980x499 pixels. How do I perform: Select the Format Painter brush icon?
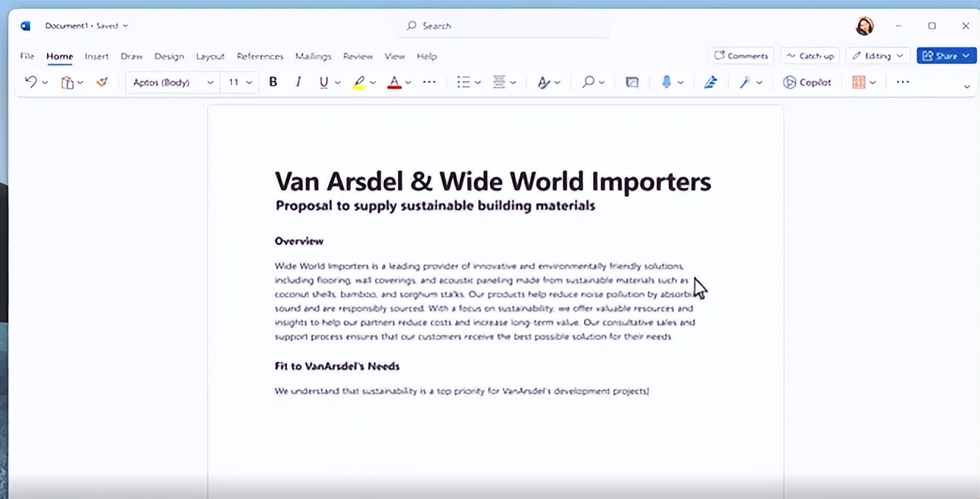102,82
